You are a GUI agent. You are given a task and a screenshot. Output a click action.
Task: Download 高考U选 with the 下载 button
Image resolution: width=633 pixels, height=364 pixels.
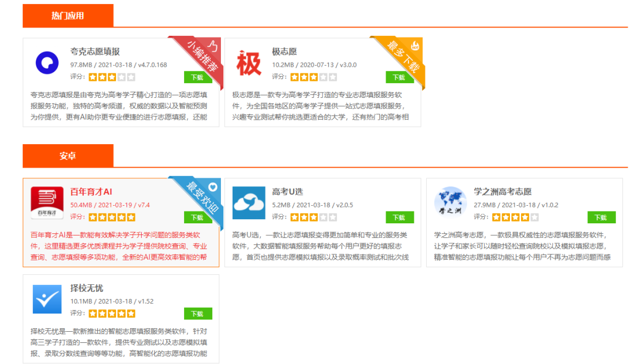(x=400, y=217)
